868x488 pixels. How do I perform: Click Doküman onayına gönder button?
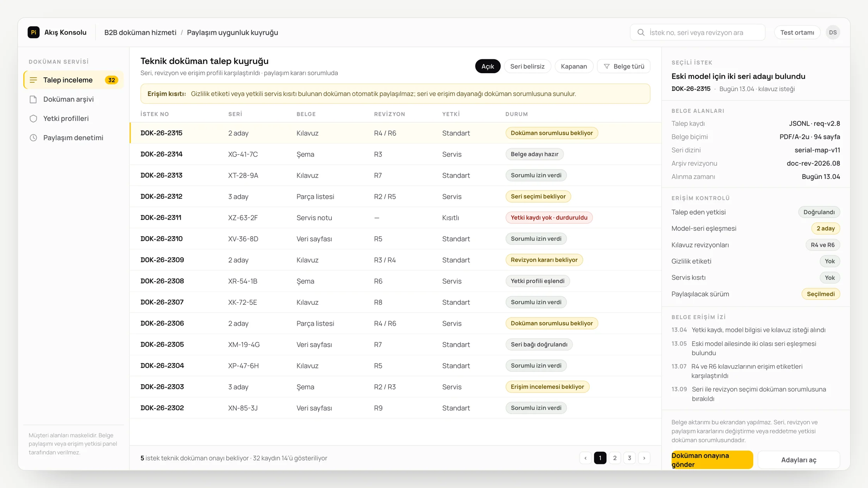point(712,460)
